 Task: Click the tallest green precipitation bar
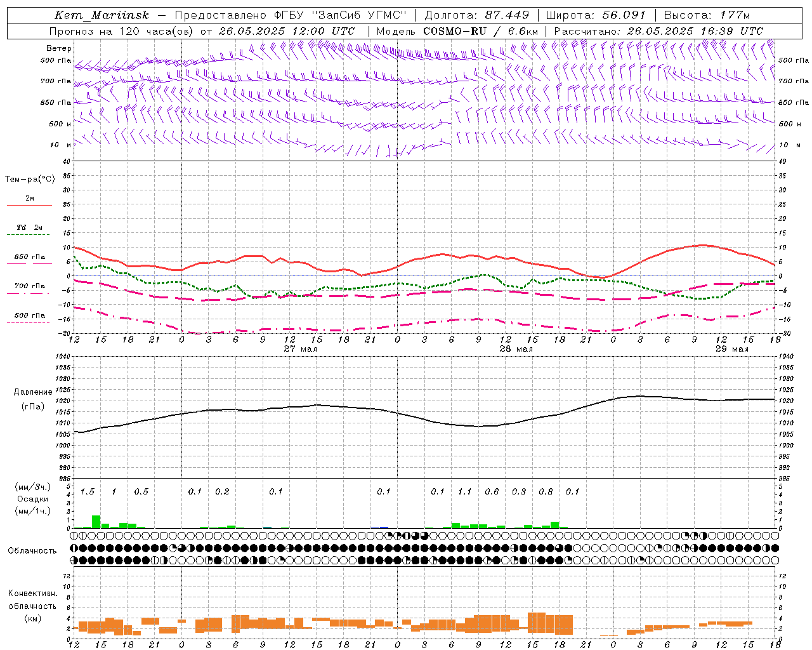[96, 522]
